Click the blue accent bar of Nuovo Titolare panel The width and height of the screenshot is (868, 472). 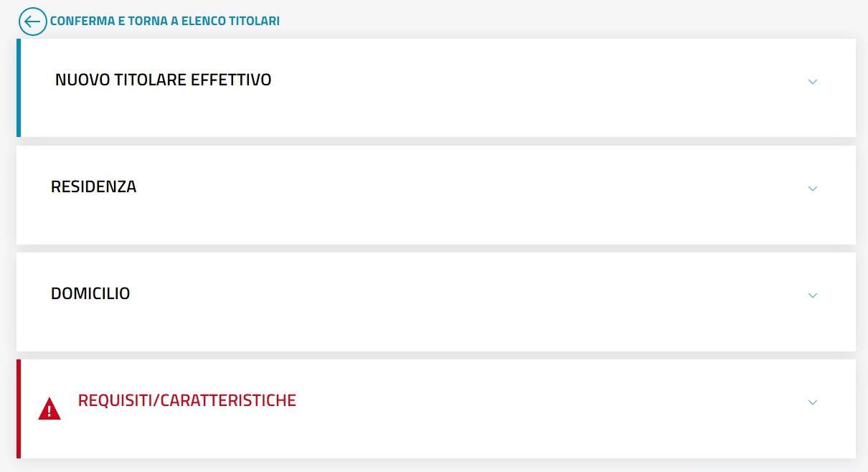pyautogui.click(x=19, y=88)
